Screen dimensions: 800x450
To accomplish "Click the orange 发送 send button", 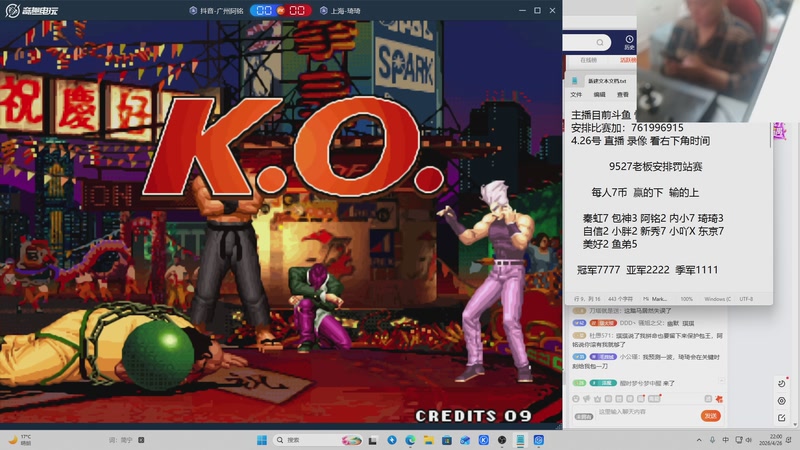I will pyautogui.click(x=711, y=416).
